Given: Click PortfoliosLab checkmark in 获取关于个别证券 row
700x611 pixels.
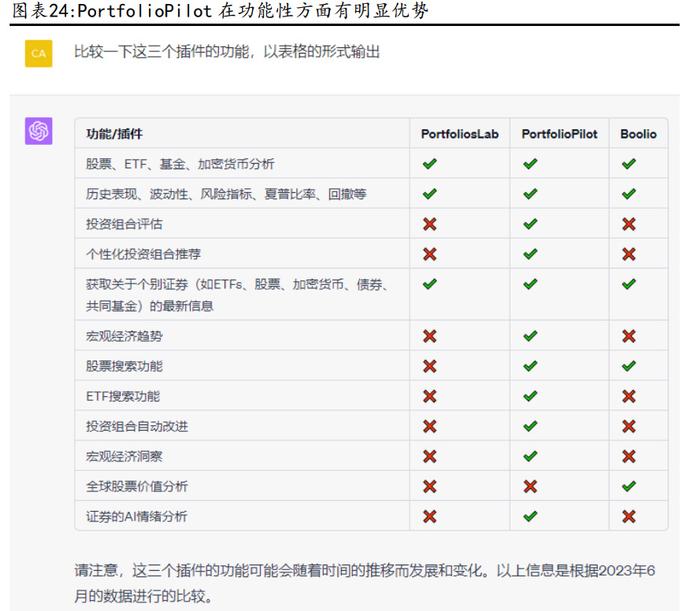Looking at the screenshot, I should [x=429, y=284].
